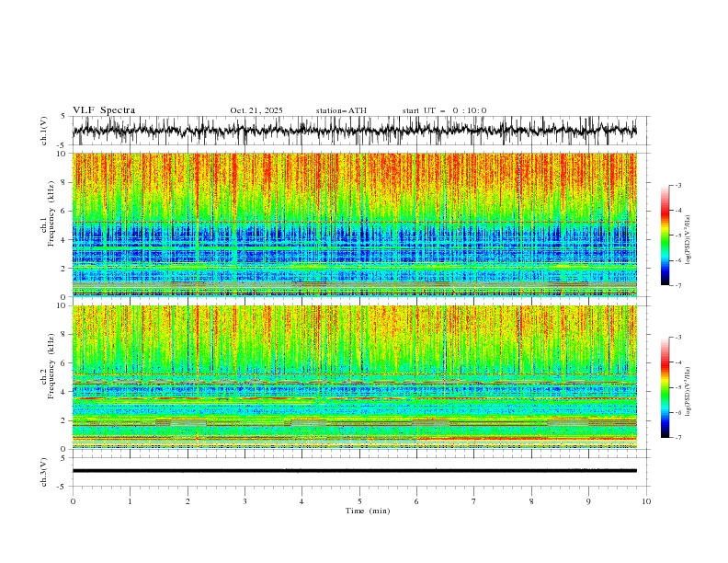Click the "0" tick on the time axis
The height and width of the screenshot is (563, 728).
73,501
